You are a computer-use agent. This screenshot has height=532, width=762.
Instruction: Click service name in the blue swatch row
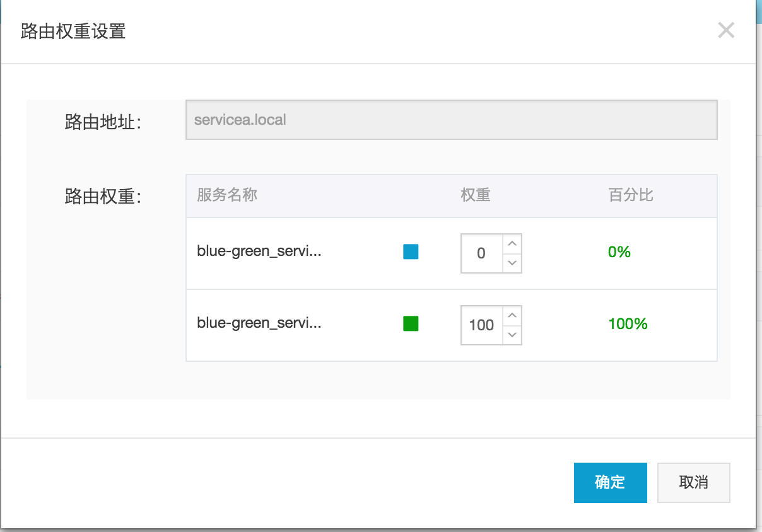click(x=259, y=252)
